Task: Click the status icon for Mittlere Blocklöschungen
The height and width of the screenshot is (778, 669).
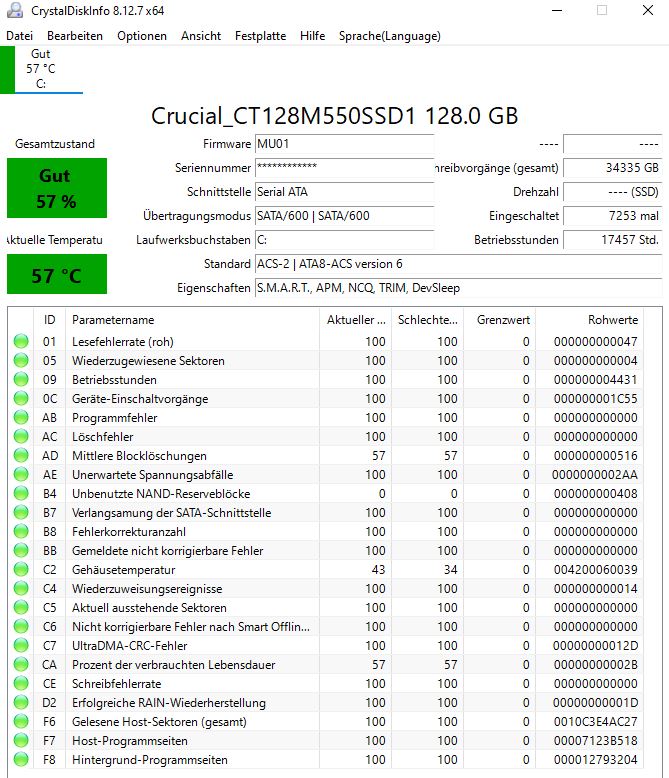Action: coord(21,455)
